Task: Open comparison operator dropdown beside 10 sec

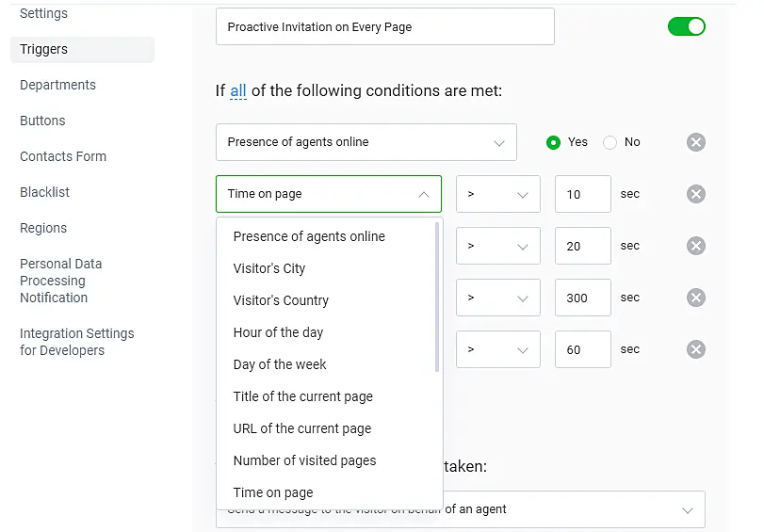Action: (x=497, y=194)
